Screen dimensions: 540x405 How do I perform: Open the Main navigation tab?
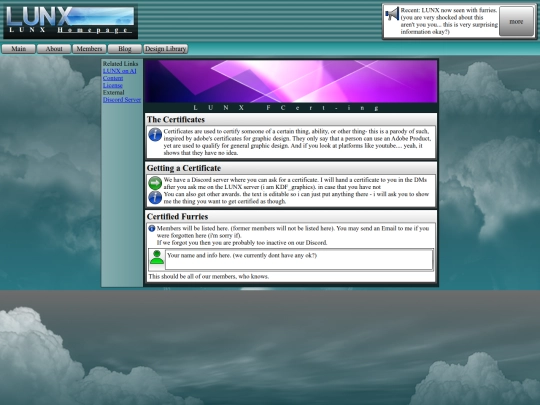19,49
